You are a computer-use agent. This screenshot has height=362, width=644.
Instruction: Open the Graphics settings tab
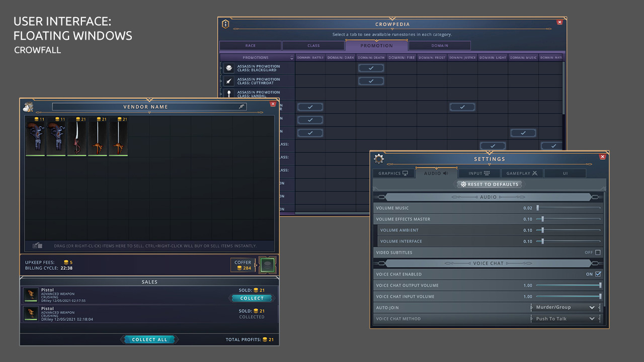tap(393, 173)
